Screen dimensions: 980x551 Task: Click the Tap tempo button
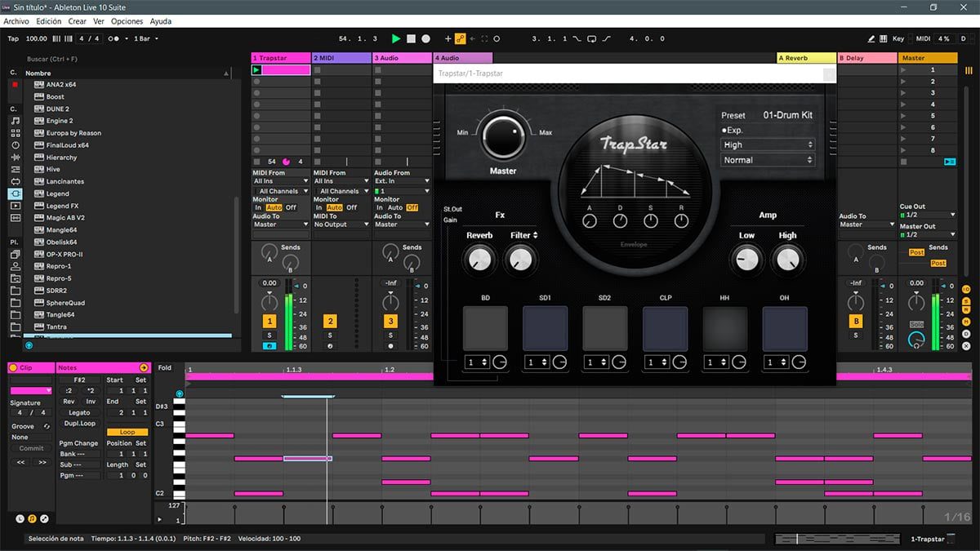tap(13, 38)
